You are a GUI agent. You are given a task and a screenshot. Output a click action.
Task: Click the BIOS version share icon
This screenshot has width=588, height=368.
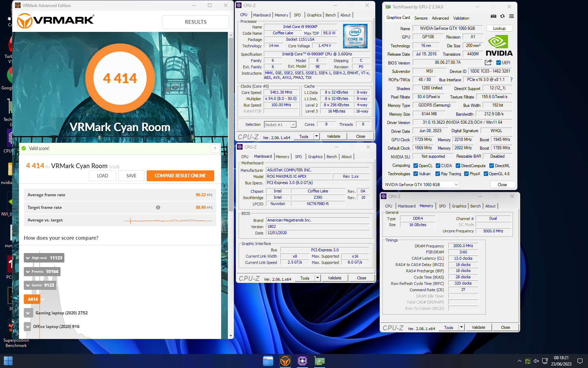(x=488, y=62)
